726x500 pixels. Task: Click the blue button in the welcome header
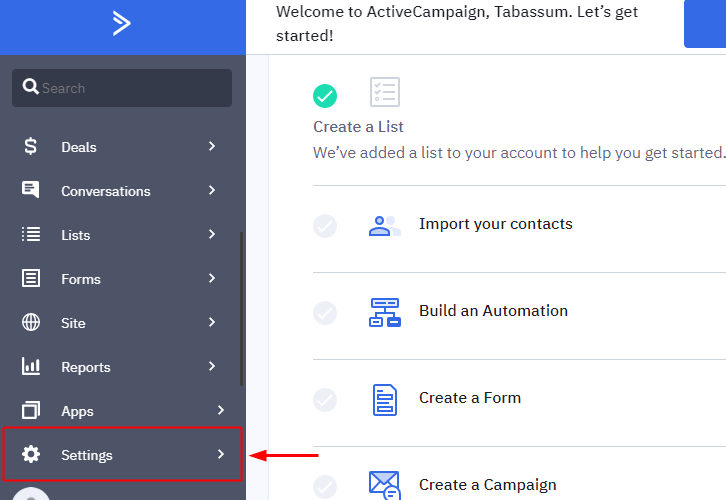[705, 24]
